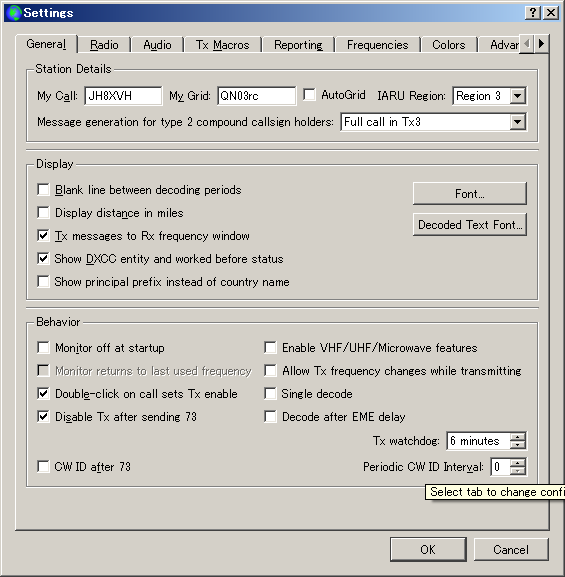
Task: Open the Frequencies tab
Action: coord(377,45)
